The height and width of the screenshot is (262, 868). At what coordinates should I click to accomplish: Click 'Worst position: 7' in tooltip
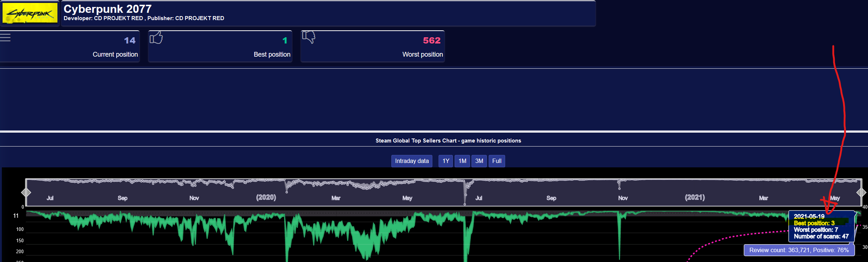pos(816,230)
